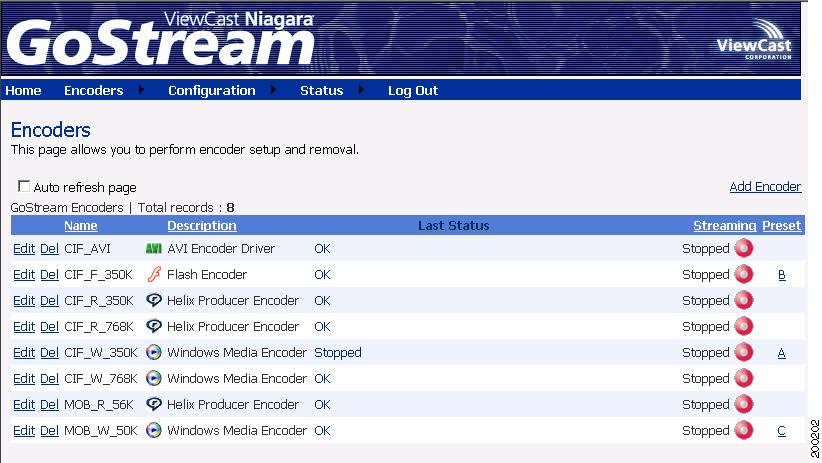Delete the CIF_W_350K encoder
Image resolution: width=822 pixels, height=463 pixels.
[49, 352]
